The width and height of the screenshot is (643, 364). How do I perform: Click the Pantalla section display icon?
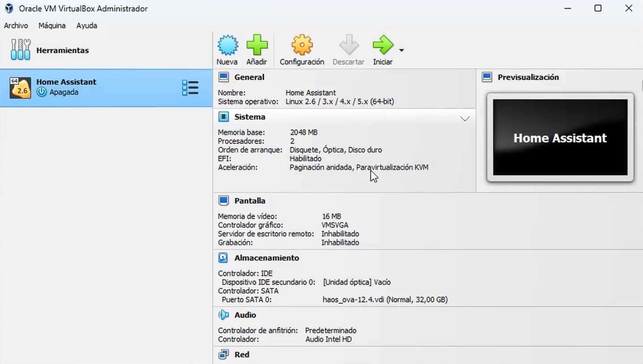click(223, 200)
